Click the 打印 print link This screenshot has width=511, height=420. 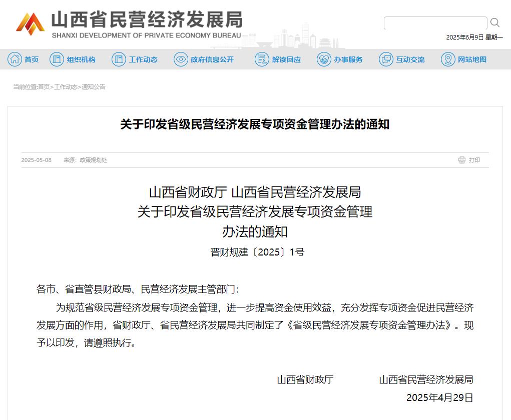[474, 160]
